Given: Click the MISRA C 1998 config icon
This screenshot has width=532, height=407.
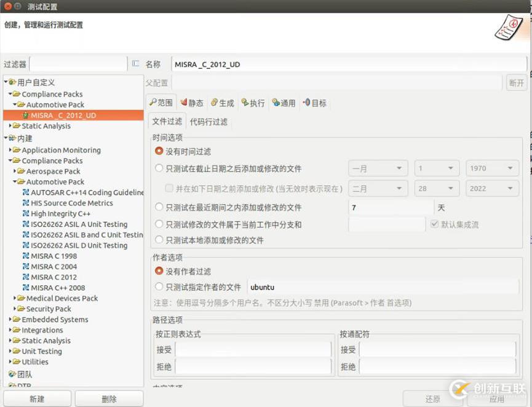Looking at the screenshot, I should click(x=25, y=256).
